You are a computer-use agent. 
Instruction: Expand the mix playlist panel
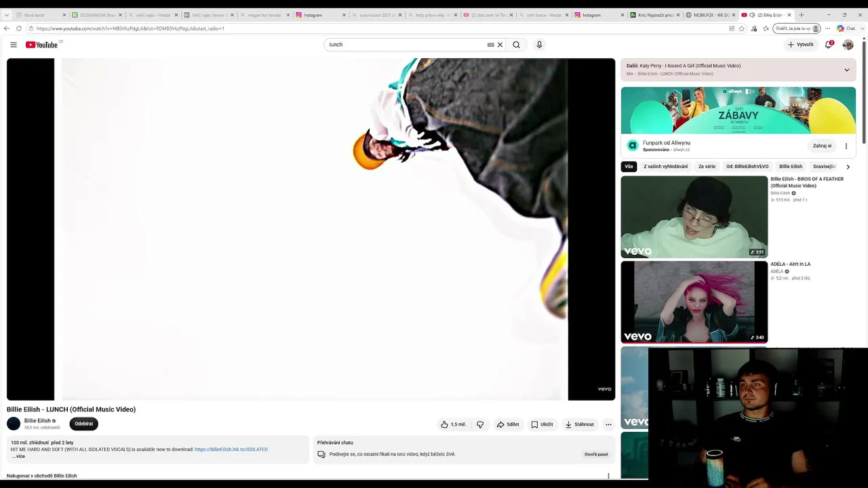(846, 70)
